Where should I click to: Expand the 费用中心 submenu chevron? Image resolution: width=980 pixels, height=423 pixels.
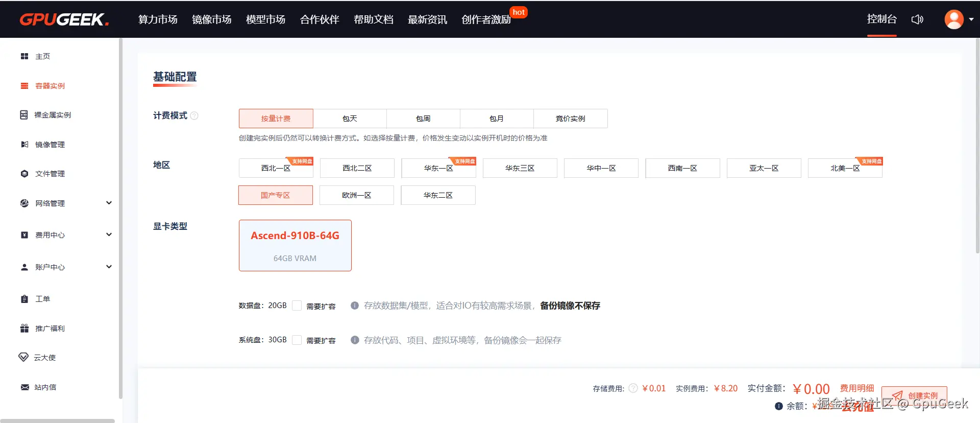(x=109, y=234)
